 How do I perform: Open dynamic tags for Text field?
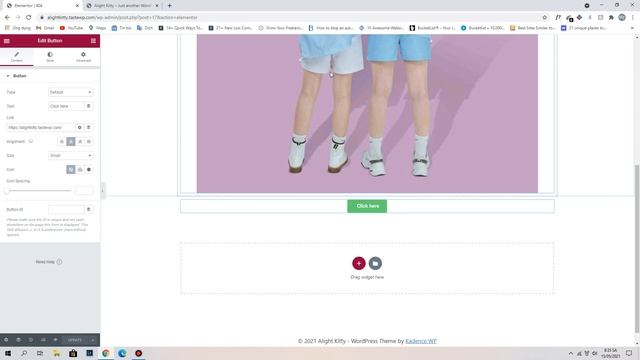pyautogui.click(x=89, y=106)
